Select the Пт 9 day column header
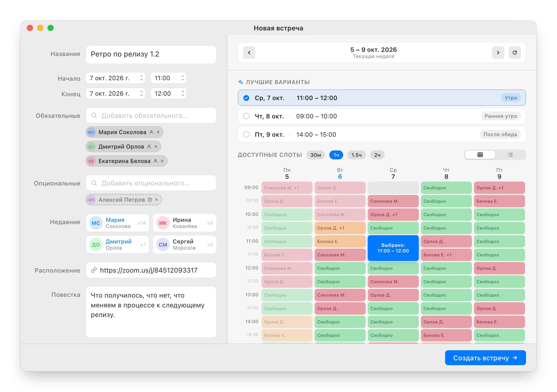 point(499,174)
